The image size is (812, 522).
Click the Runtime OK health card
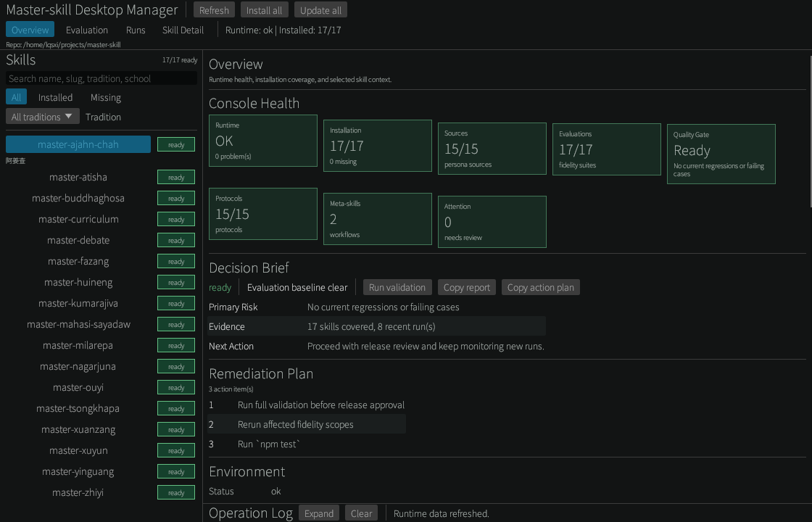[x=263, y=141]
